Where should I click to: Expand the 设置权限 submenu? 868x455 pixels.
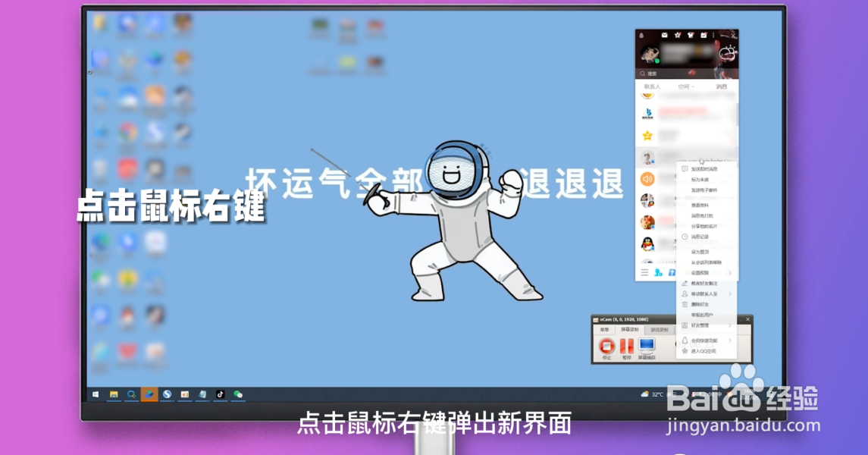[x=707, y=273]
